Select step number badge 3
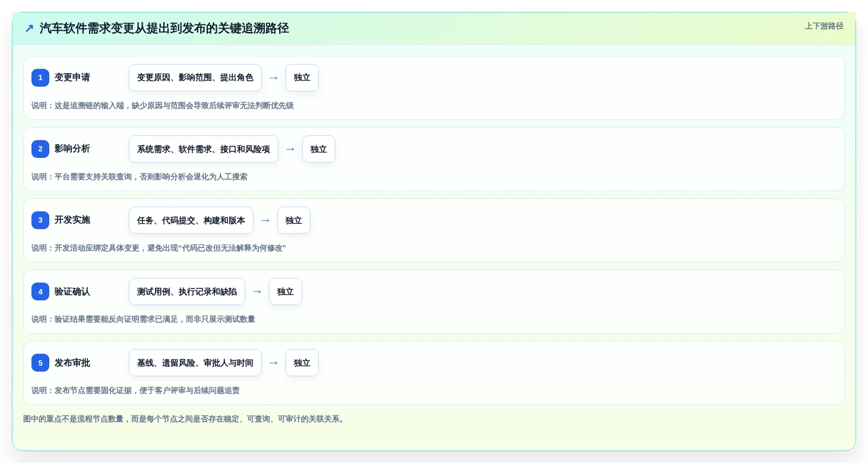 pyautogui.click(x=40, y=220)
